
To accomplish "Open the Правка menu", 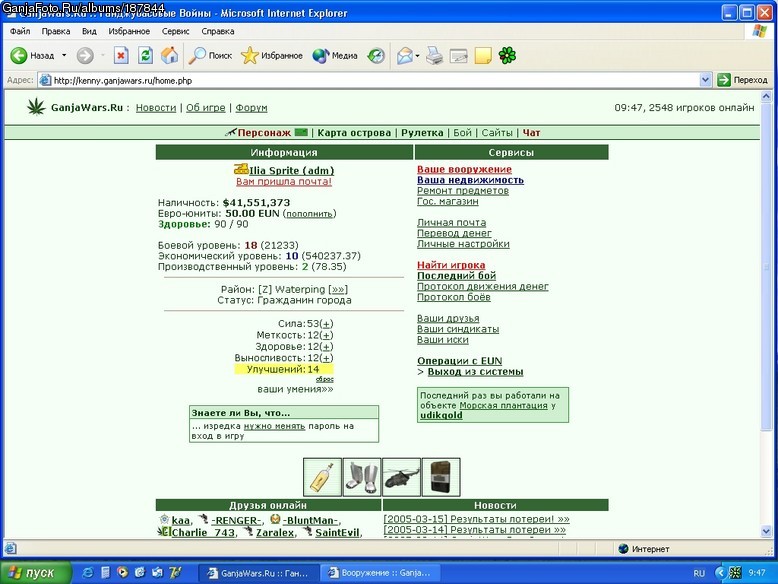I will [x=56, y=31].
